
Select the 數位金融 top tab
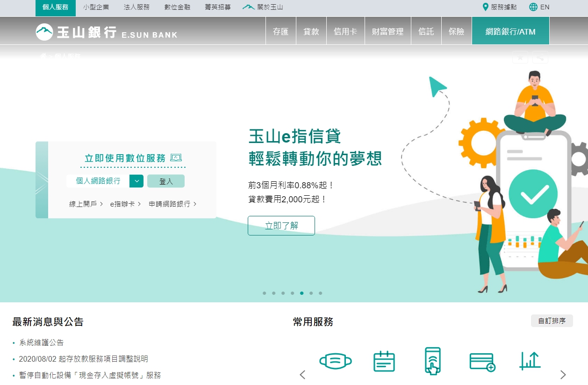[177, 7]
